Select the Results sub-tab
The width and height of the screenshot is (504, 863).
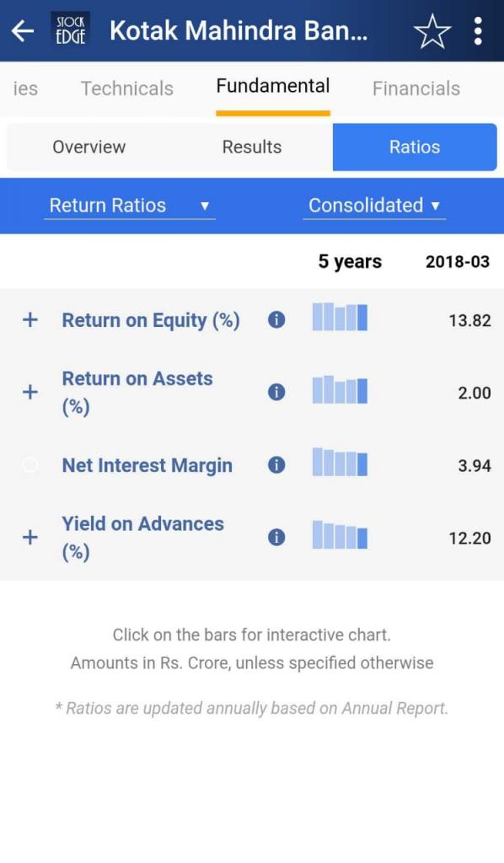[252, 147]
